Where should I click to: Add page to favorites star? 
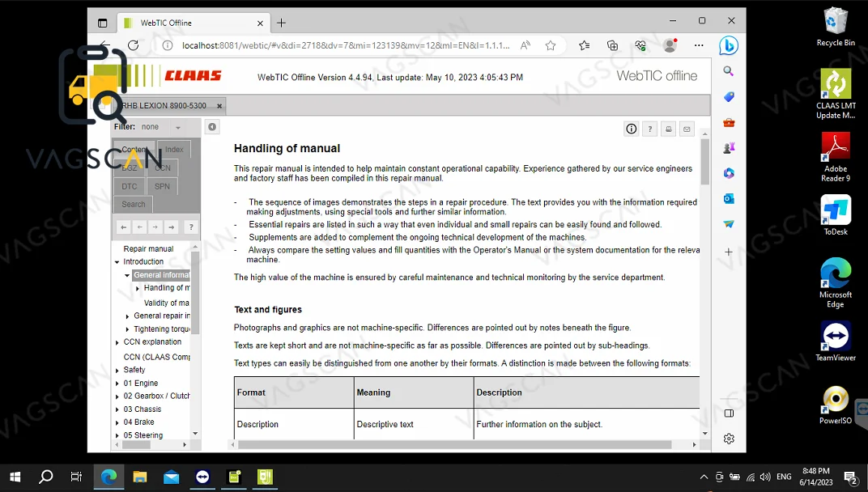551,45
